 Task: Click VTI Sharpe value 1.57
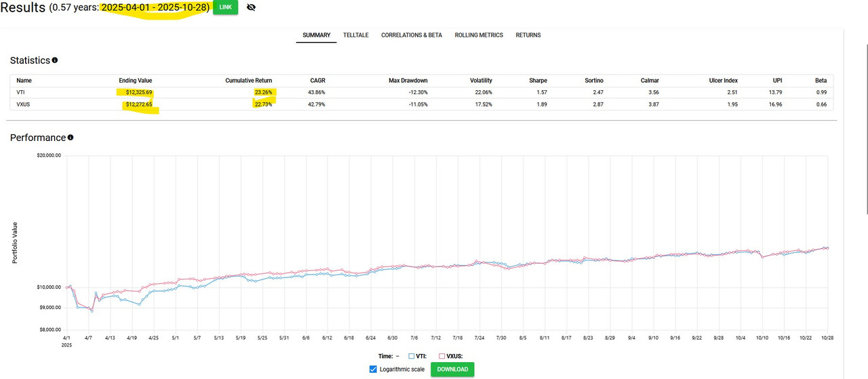click(x=542, y=92)
